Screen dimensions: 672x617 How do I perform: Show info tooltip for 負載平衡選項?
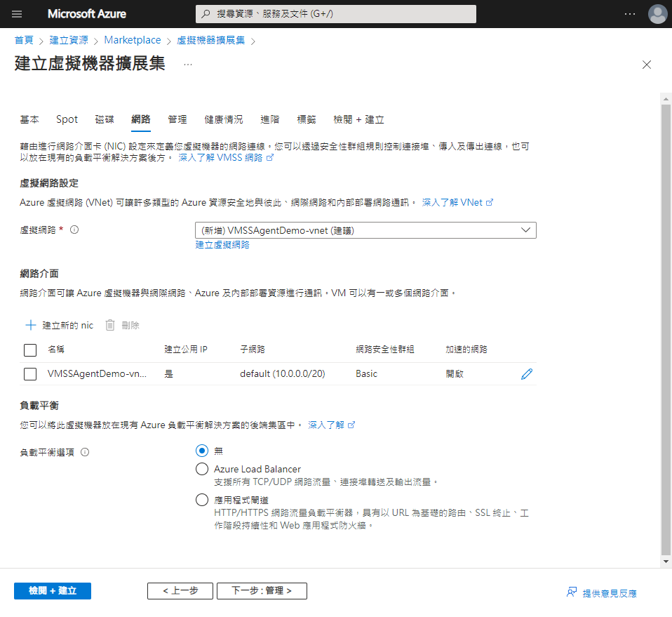[x=85, y=452]
